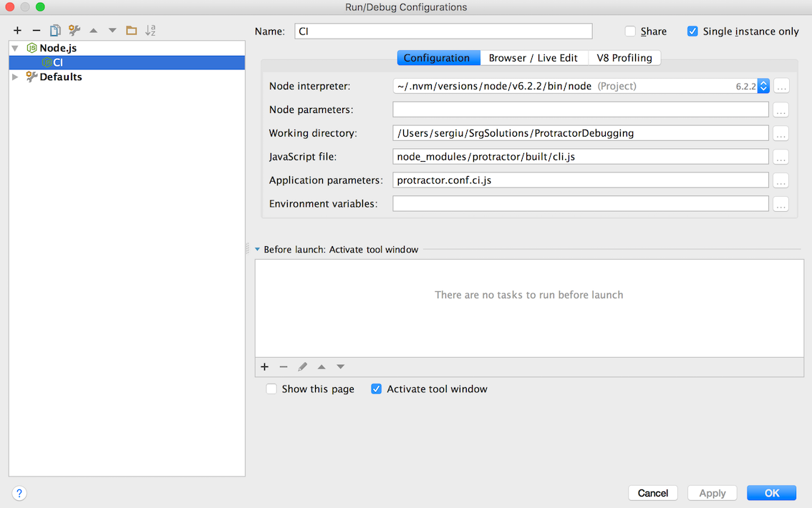
Task: Add a before-launch task with plus icon
Action: (x=264, y=366)
